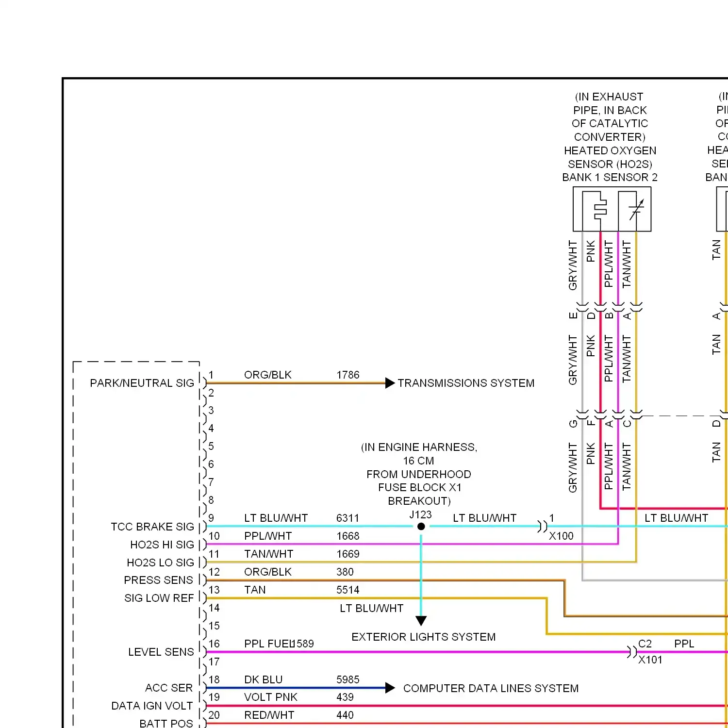Click the PPL FUEL wire label
Viewport: 728px width, 728px height.
click(269, 644)
